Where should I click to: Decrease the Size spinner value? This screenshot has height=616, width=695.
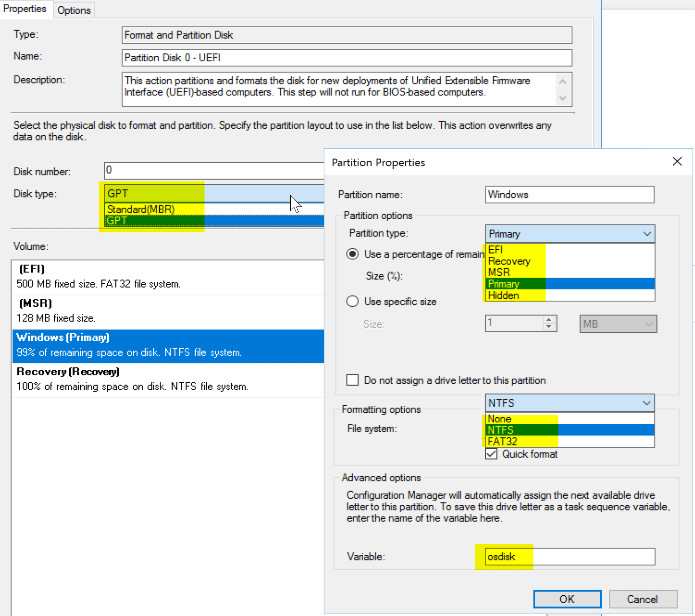point(548,327)
